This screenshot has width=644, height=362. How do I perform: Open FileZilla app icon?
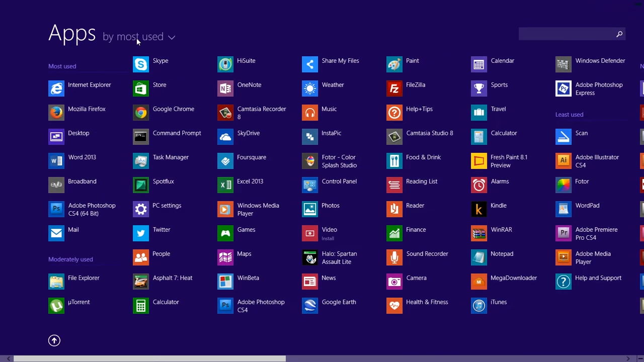coord(394,88)
